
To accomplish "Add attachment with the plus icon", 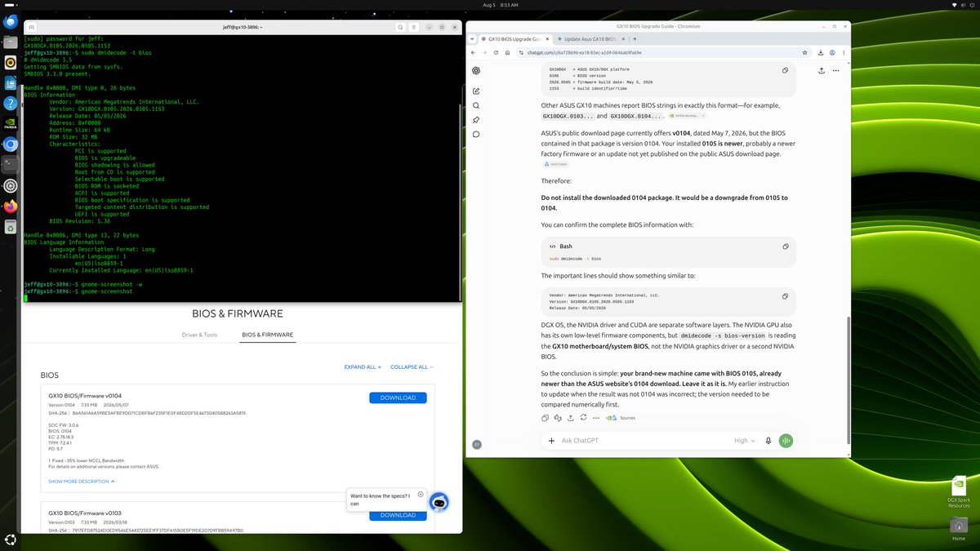I will click(551, 441).
